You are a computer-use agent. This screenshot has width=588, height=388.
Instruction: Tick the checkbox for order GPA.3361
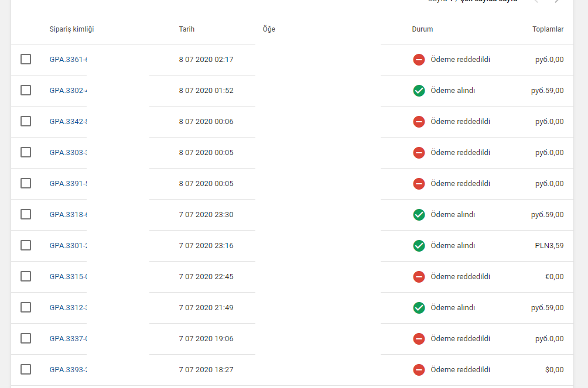[x=26, y=59]
